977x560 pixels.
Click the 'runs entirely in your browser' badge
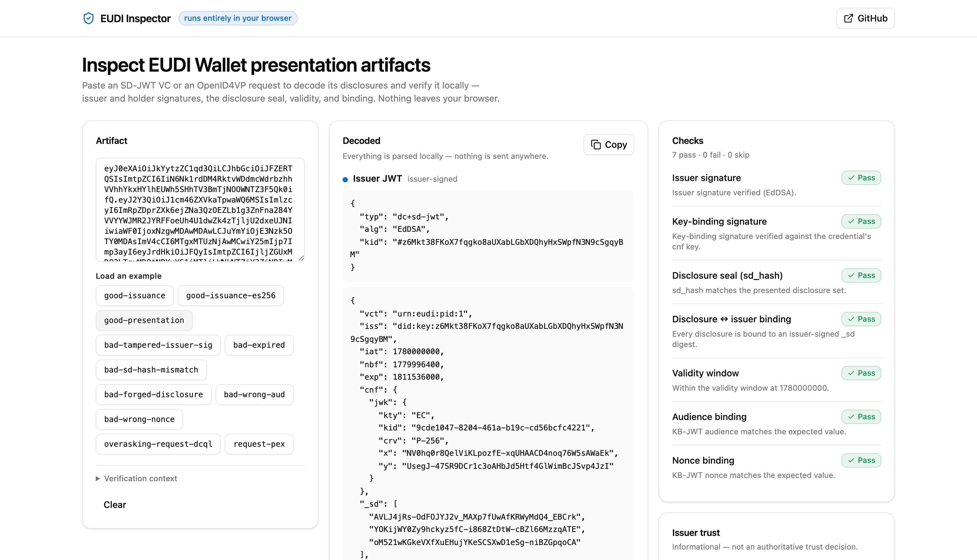238,18
